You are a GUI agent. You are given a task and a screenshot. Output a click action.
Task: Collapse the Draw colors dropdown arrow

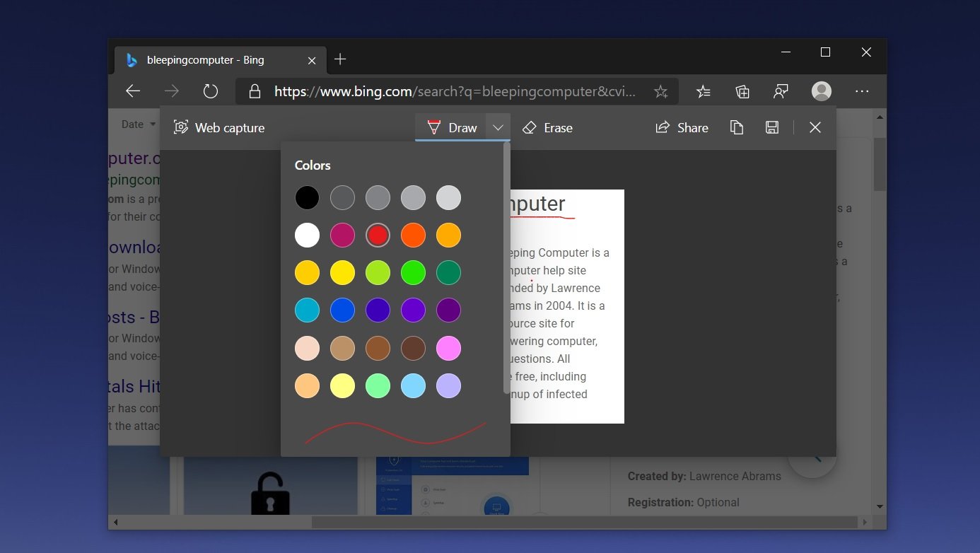498,128
